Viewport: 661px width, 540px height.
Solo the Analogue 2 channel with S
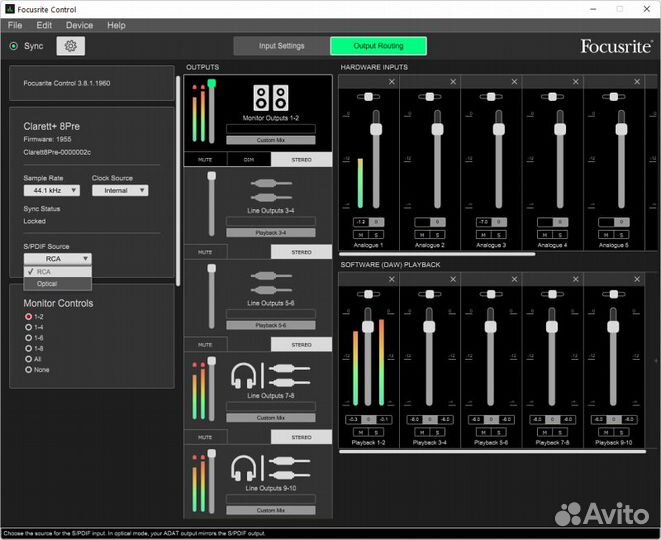tap(437, 235)
